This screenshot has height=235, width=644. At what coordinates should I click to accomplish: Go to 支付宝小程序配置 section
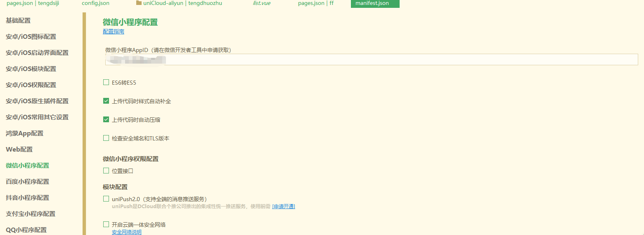click(x=31, y=214)
